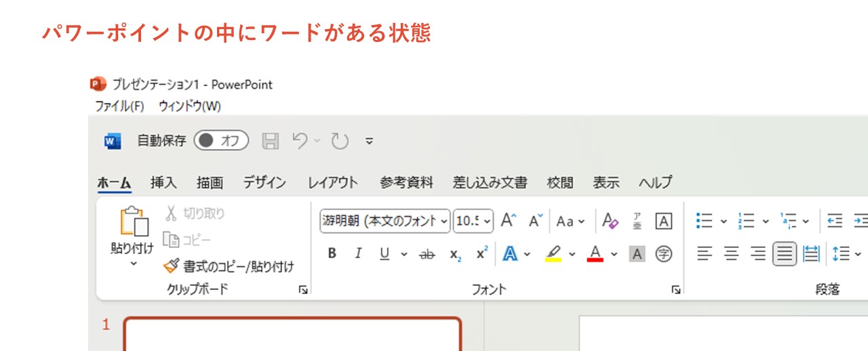Click the Justify alignment icon
Viewport: 868px width, 351px height.
pyautogui.click(x=785, y=254)
